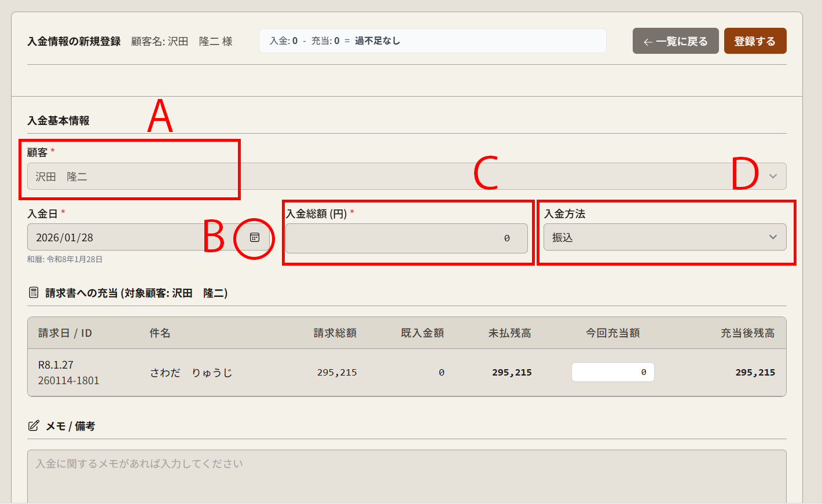Viewport: 822px width, 504px height.
Task: Click the 充当後残高 column header
Action: coord(747,333)
